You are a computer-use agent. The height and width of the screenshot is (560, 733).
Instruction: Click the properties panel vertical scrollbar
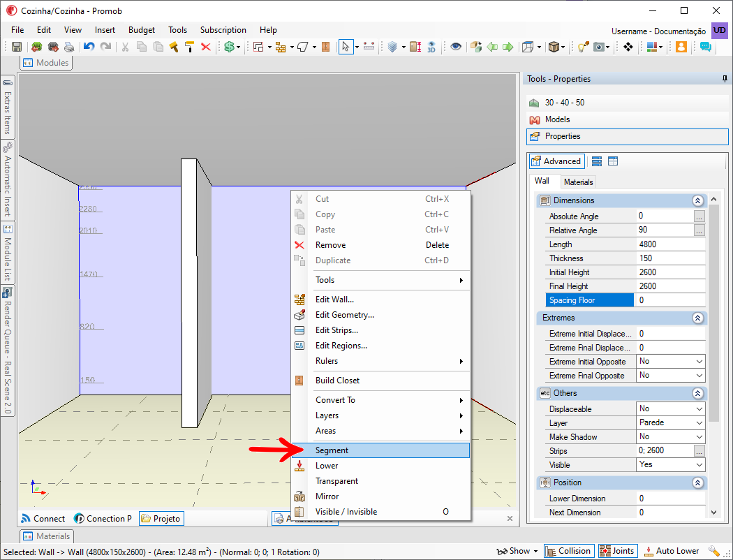point(713,314)
